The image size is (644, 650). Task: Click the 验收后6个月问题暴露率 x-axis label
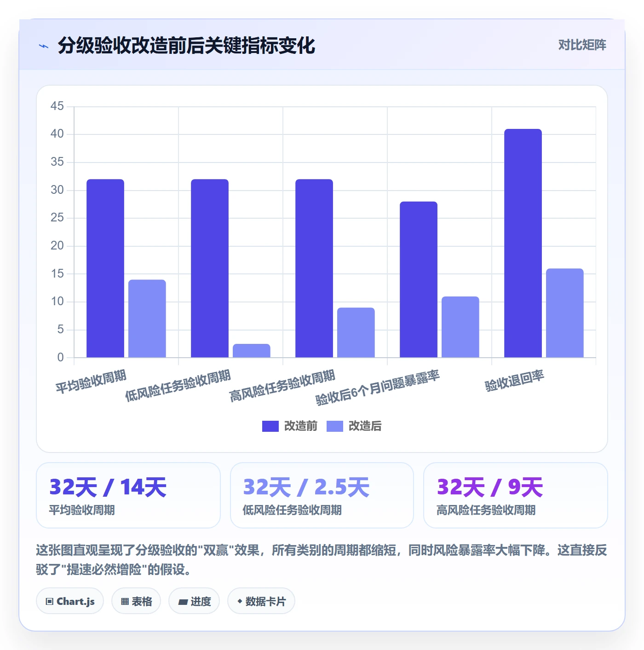[378, 388]
